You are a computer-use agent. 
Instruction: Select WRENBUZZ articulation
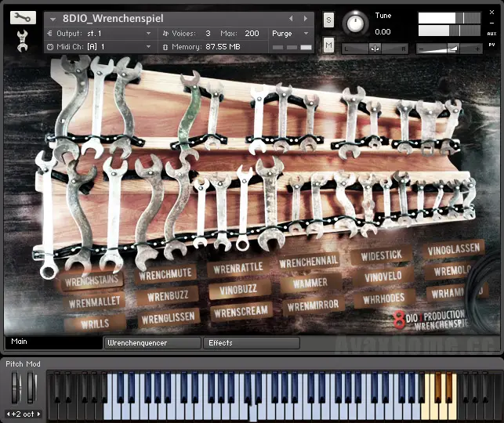168,296
